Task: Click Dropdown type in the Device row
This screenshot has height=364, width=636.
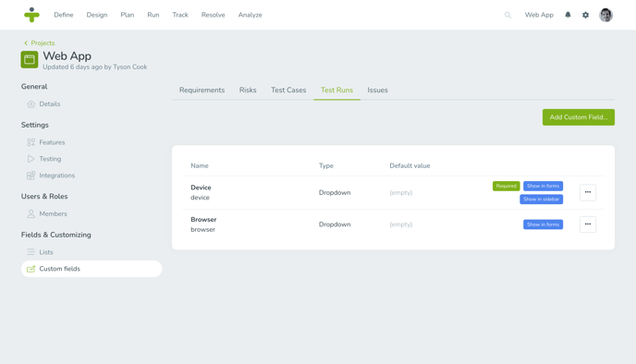Action: tap(335, 192)
